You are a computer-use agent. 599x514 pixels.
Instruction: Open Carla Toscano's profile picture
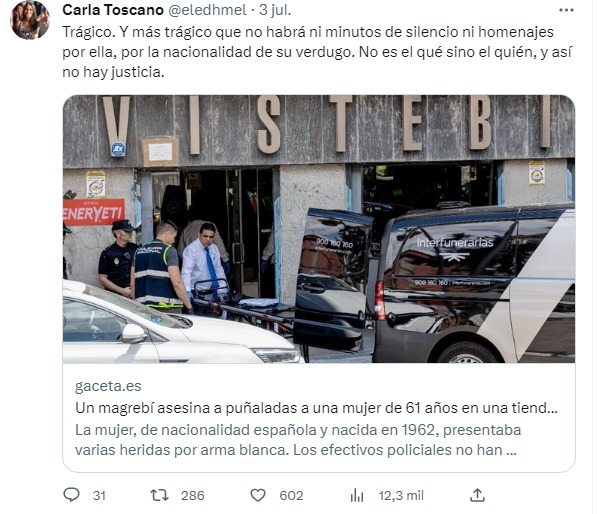point(29,20)
